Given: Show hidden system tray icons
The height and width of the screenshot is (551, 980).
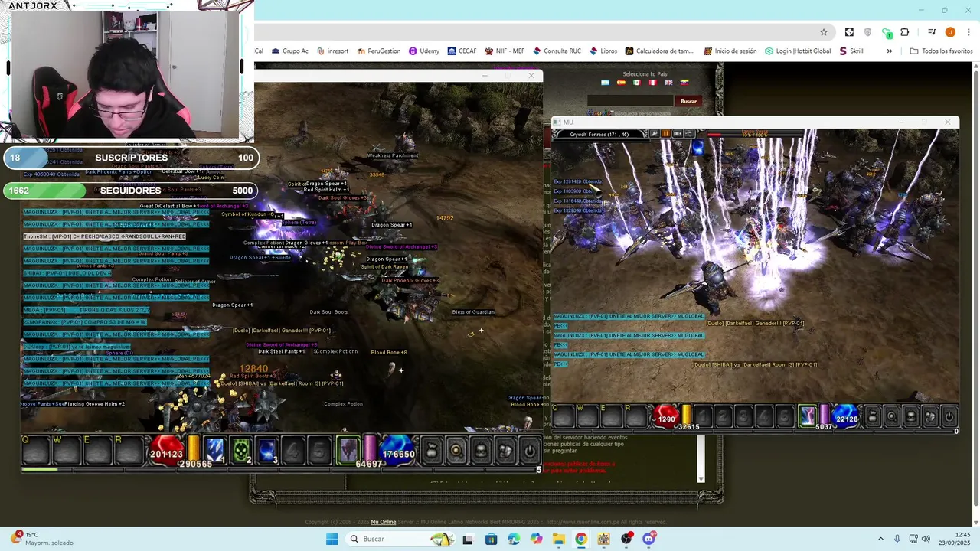Looking at the screenshot, I should click(x=880, y=539).
